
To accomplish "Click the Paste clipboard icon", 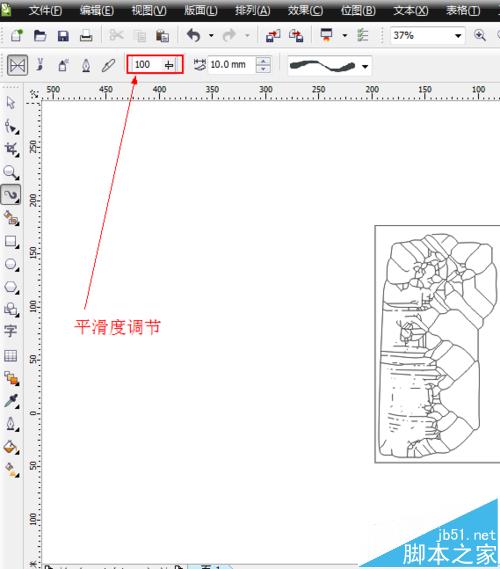I will [x=162, y=36].
